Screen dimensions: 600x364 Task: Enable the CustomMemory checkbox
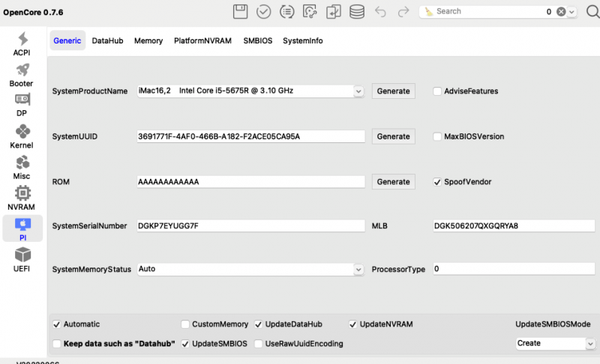coord(185,324)
